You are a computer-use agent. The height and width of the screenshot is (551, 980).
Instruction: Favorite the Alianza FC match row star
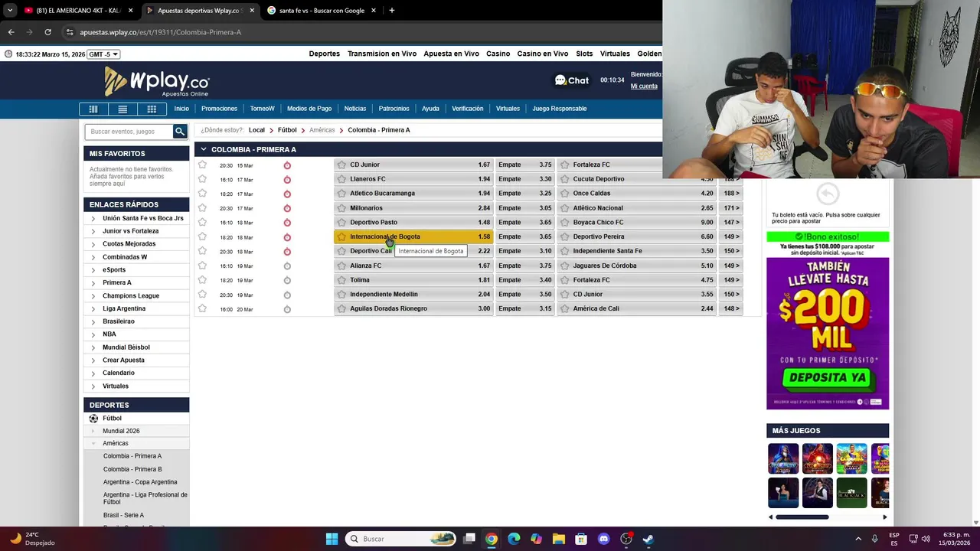coord(202,266)
